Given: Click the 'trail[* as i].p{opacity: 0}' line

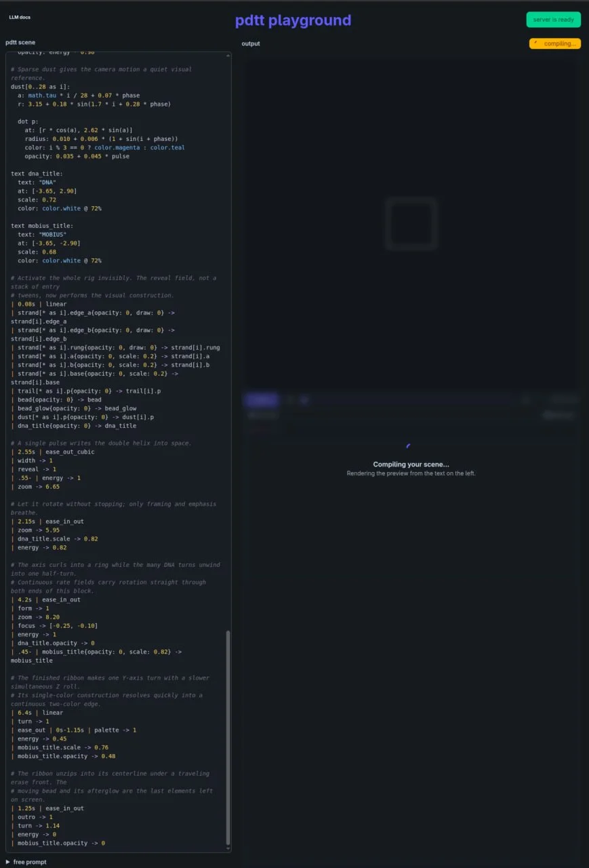Looking at the screenshot, I should (x=85, y=391).
